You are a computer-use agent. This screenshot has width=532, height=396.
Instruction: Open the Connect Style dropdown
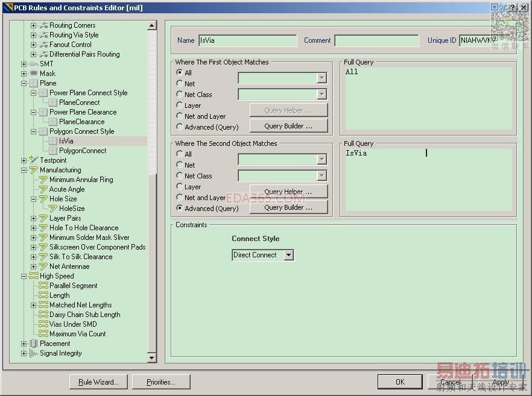[x=288, y=255]
